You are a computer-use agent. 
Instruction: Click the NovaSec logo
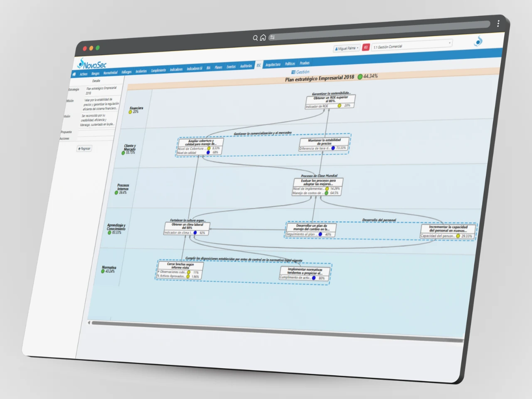(92, 64)
